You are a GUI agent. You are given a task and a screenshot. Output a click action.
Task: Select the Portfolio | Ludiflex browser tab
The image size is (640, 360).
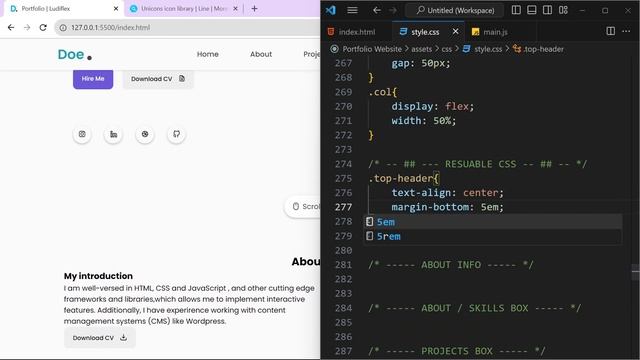[65, 9]
